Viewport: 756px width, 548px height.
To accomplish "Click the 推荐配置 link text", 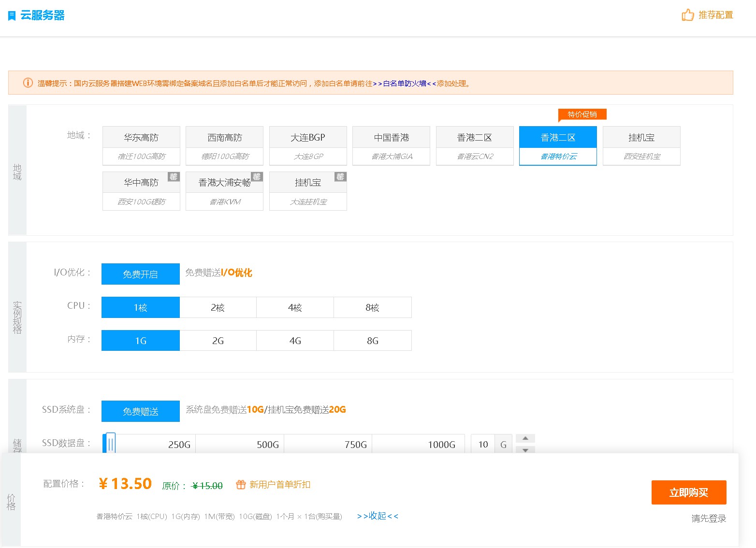I will (x=716, y=15).
